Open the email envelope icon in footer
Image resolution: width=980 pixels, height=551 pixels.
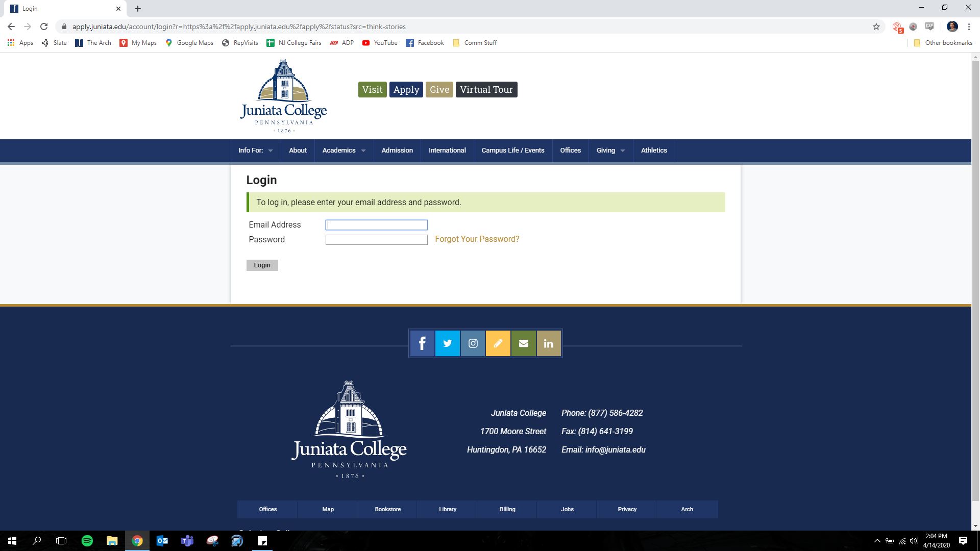click(x=523, y=343)
